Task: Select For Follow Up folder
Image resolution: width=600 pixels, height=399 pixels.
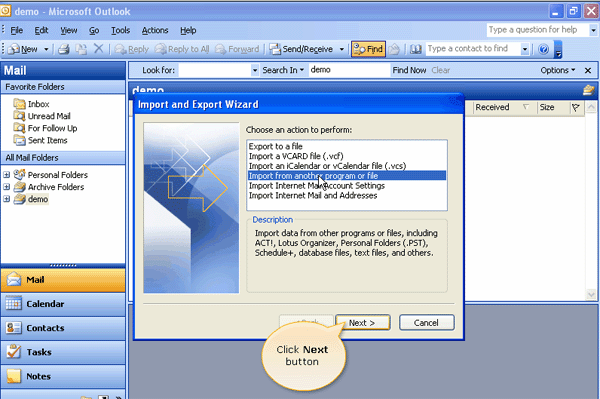Action: tap(52, 128)
